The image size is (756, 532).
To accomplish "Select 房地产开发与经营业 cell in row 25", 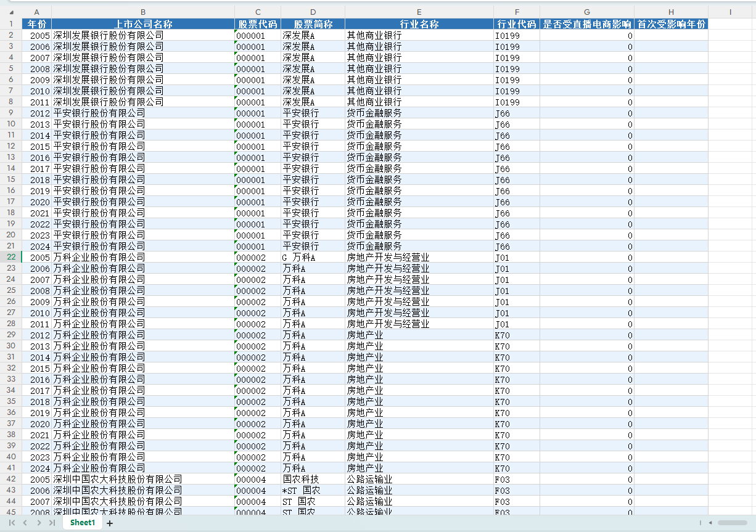I will [419, 290].
